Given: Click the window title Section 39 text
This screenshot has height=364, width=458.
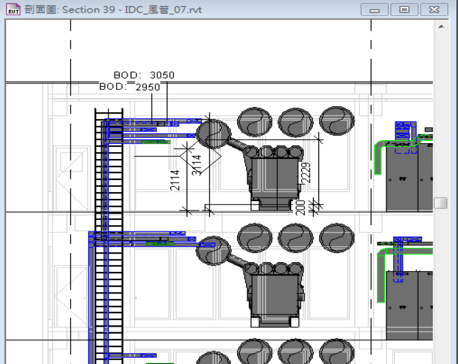Looking at the screenshot, I should 89,10.
